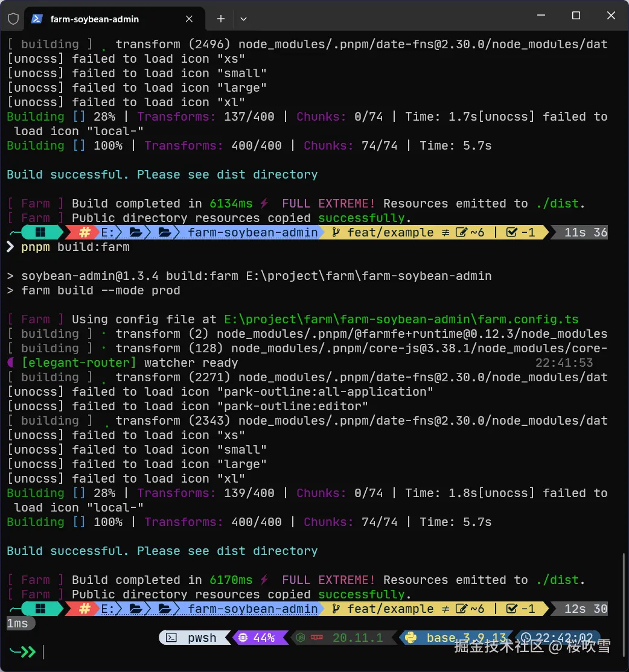Click the '22:42:02' clock in status line
Screen dimensions: 629x672
564,638
